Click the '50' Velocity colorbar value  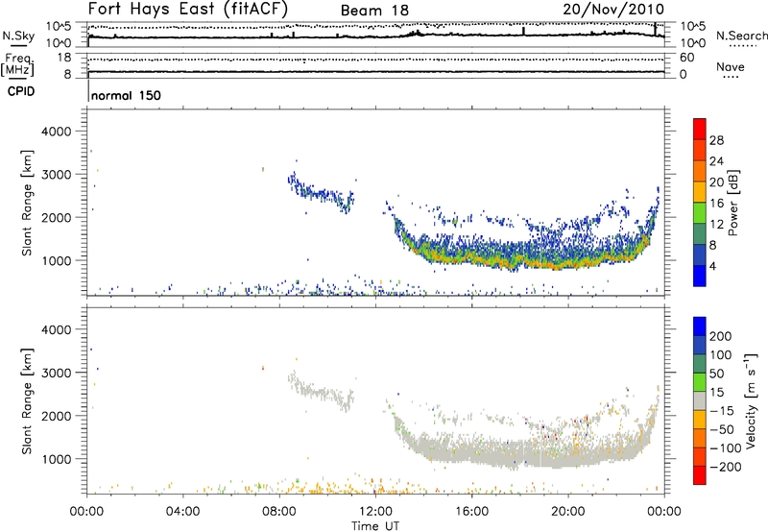716,374
